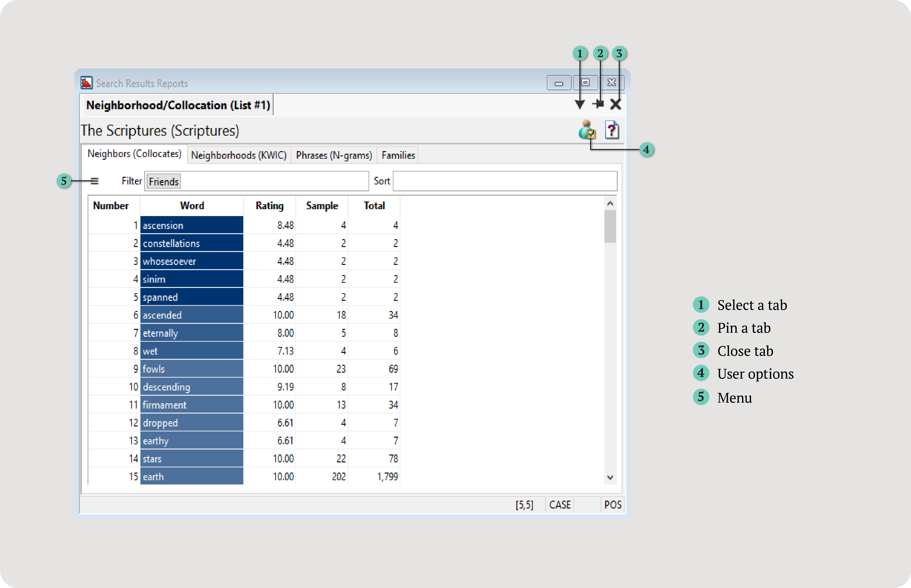Click the Search Results Reports app icon
This screenshot has width=911, height=588.
86,83
